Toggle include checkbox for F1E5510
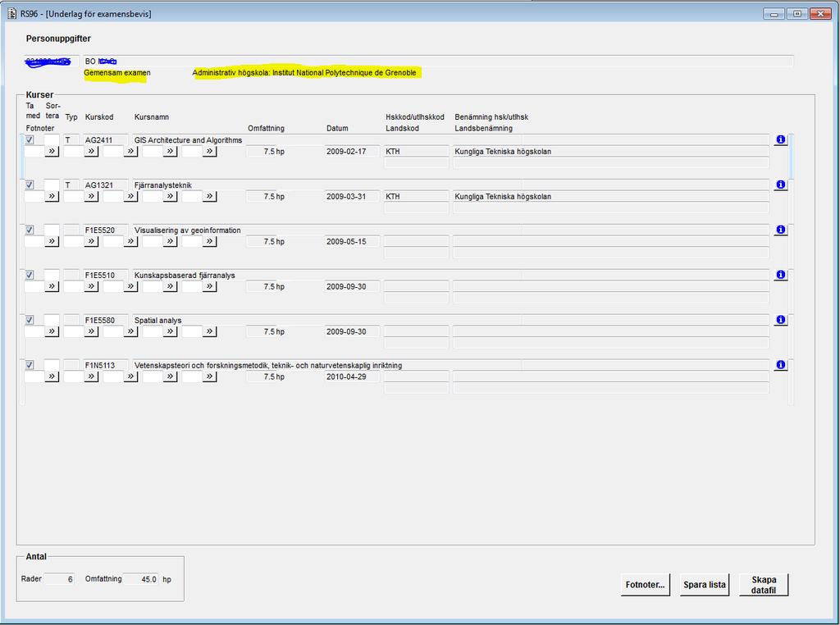This screenshot has height=625, width=840. 30,275
